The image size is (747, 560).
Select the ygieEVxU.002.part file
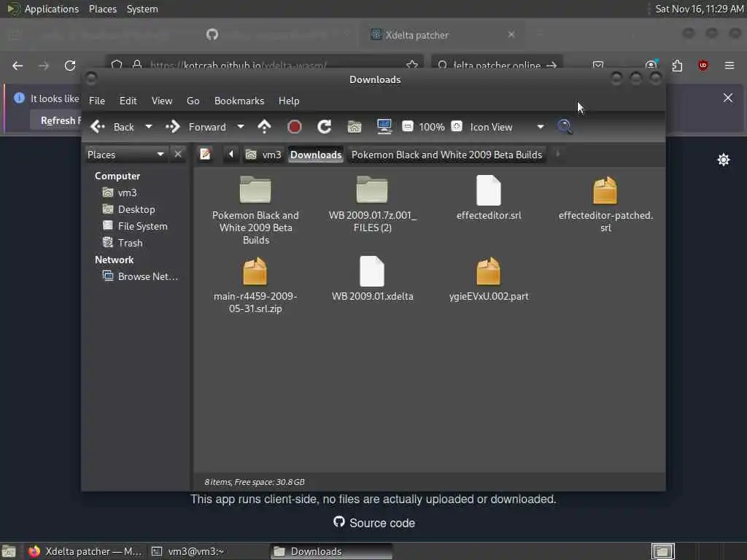[x=489, y=279]
